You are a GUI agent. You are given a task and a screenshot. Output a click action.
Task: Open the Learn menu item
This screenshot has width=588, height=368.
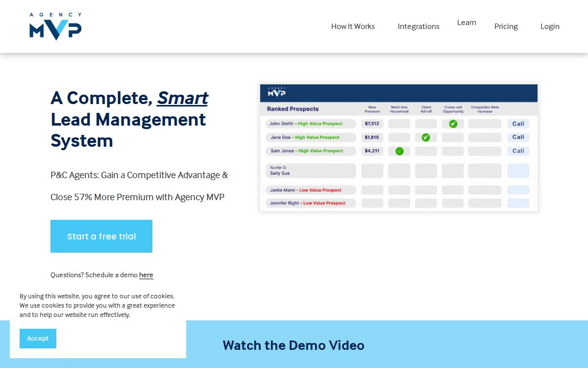tap(466, 23)
